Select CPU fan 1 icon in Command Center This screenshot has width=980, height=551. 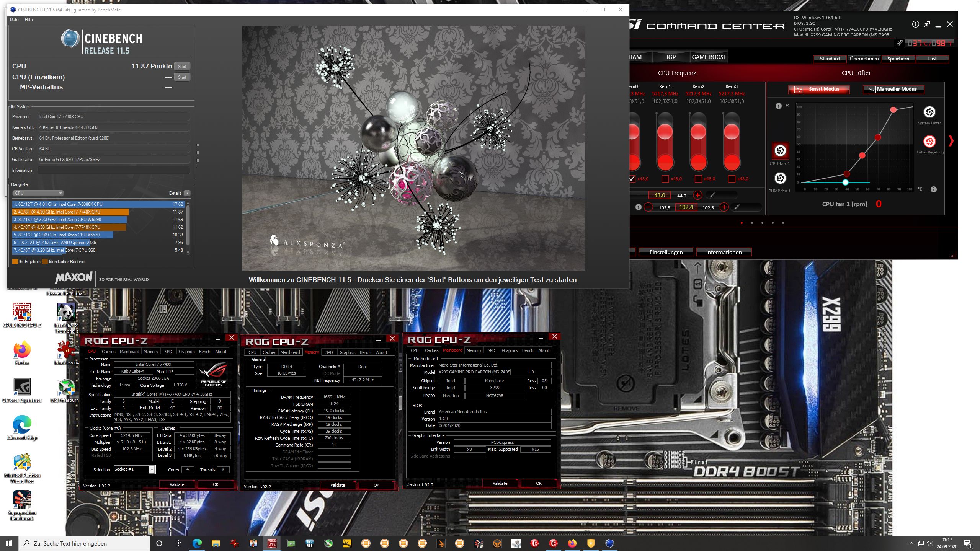[780, 151]
